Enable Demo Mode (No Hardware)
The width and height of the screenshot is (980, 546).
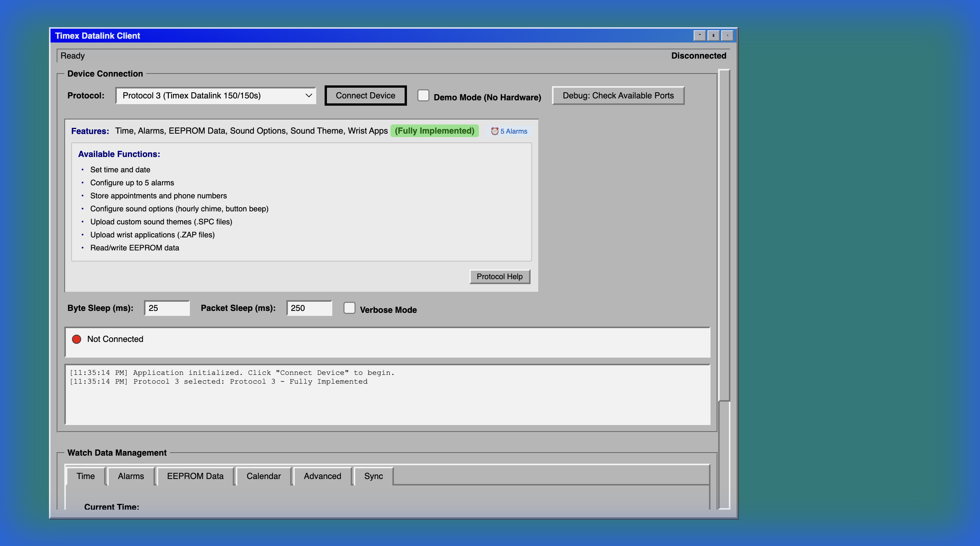click(423, 95)
